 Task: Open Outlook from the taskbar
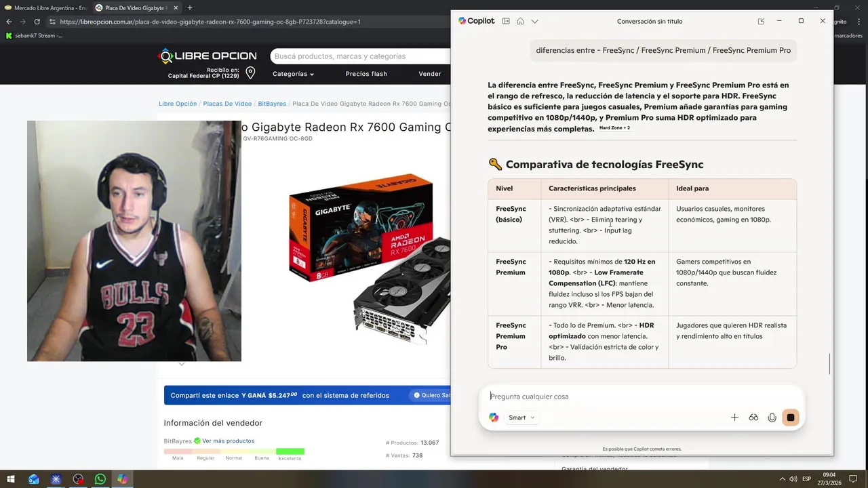coord(34,479)
